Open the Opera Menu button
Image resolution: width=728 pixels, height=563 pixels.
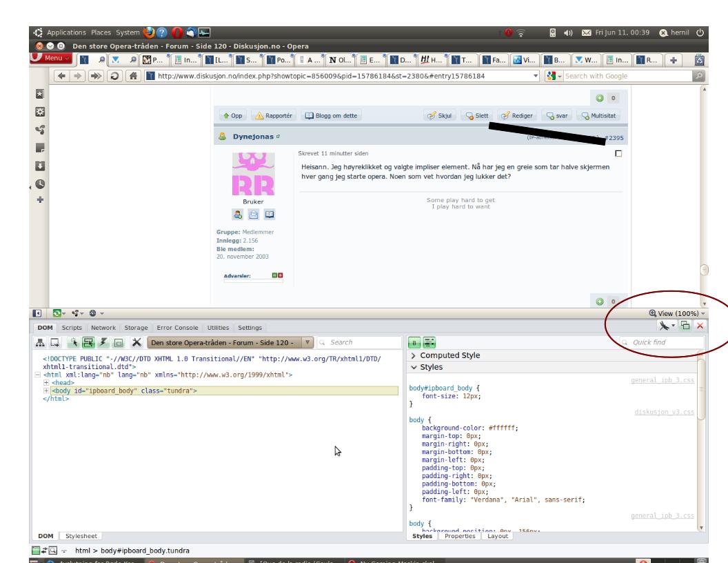[x=51, y=58]
